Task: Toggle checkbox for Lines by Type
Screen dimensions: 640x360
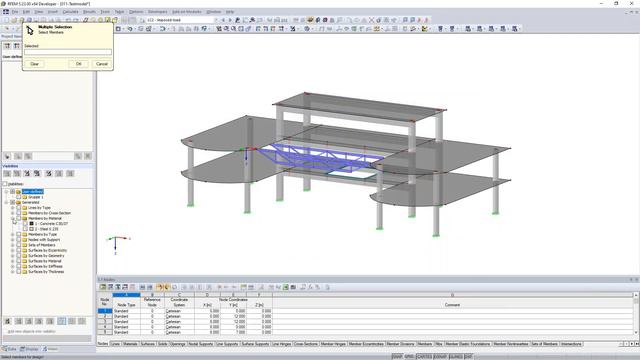Action: 19,208
